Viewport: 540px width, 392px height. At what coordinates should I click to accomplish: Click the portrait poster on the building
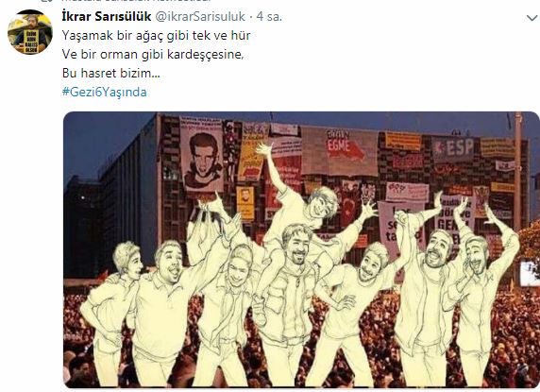(202, 155)
